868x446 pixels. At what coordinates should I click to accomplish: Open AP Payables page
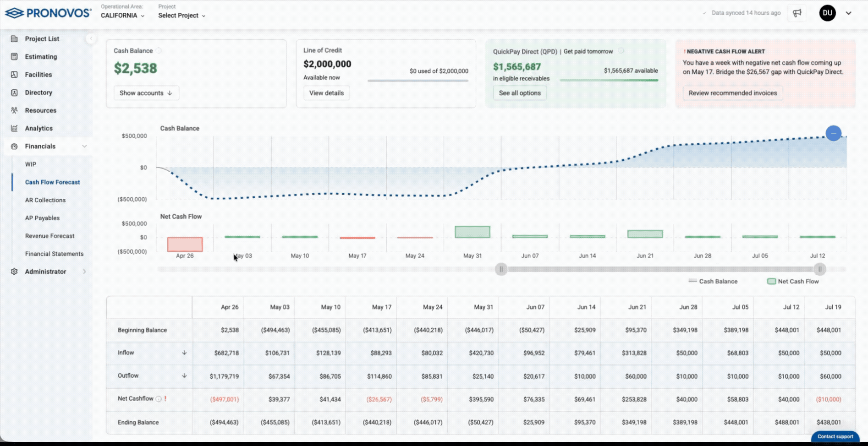42,218
